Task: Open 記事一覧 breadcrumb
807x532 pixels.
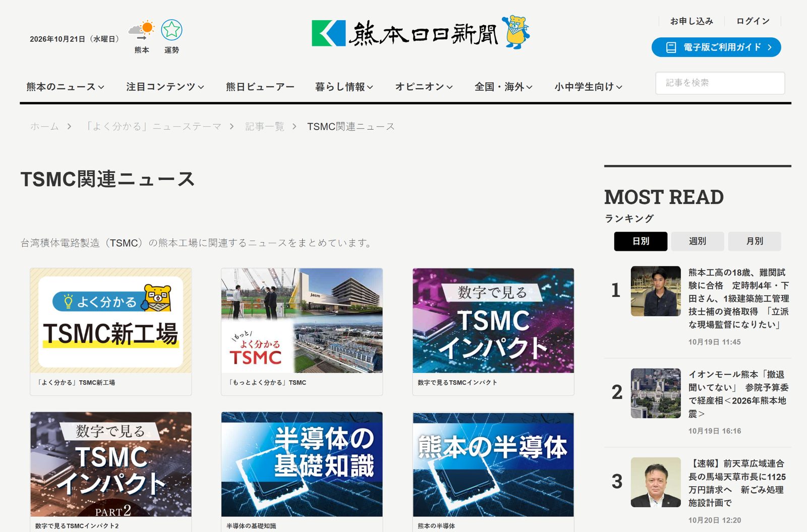Action: pos(265,127)
